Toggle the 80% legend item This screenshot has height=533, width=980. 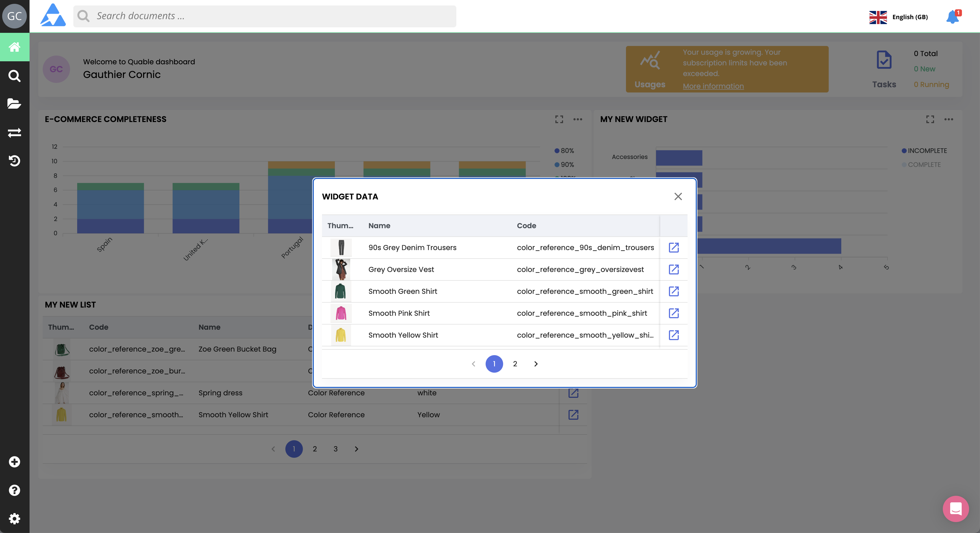[567, 151]
